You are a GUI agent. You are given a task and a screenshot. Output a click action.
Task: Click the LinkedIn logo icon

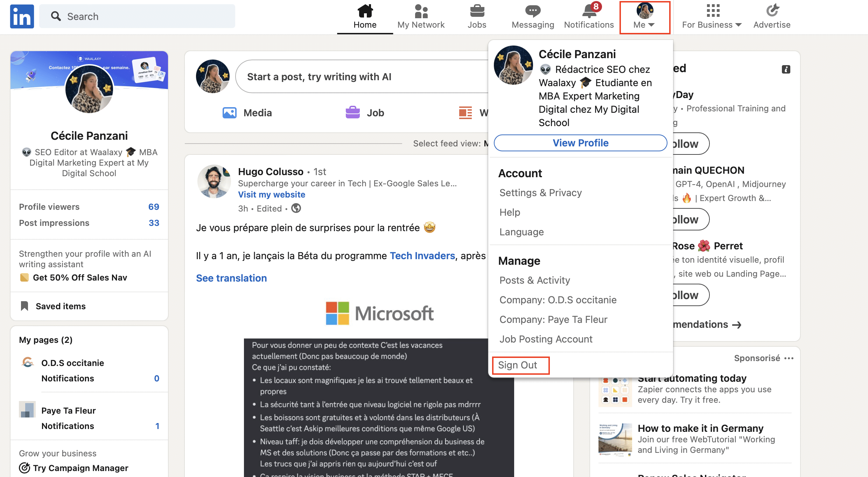click(22, 16)
